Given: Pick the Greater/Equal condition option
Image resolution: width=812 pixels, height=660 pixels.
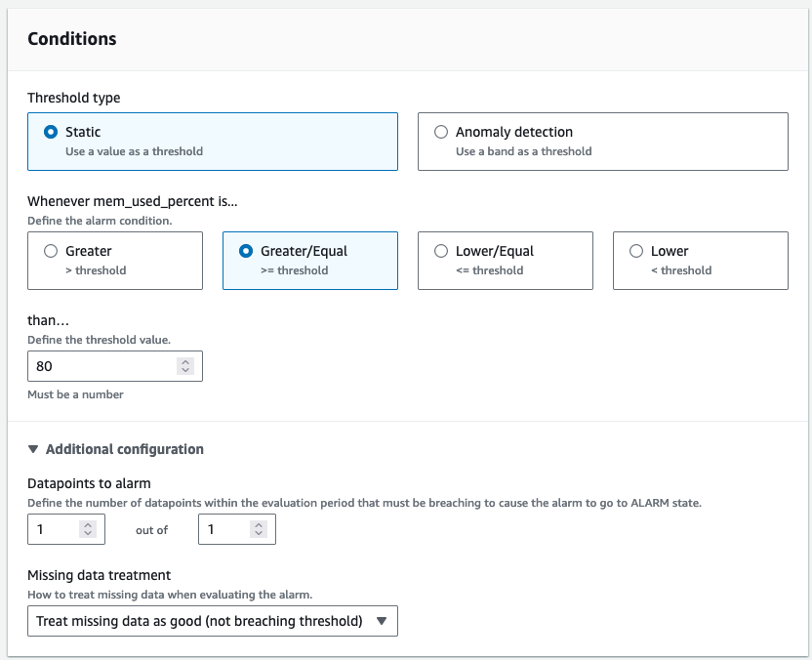Looking at the screenshot, I should coord(246,251).
